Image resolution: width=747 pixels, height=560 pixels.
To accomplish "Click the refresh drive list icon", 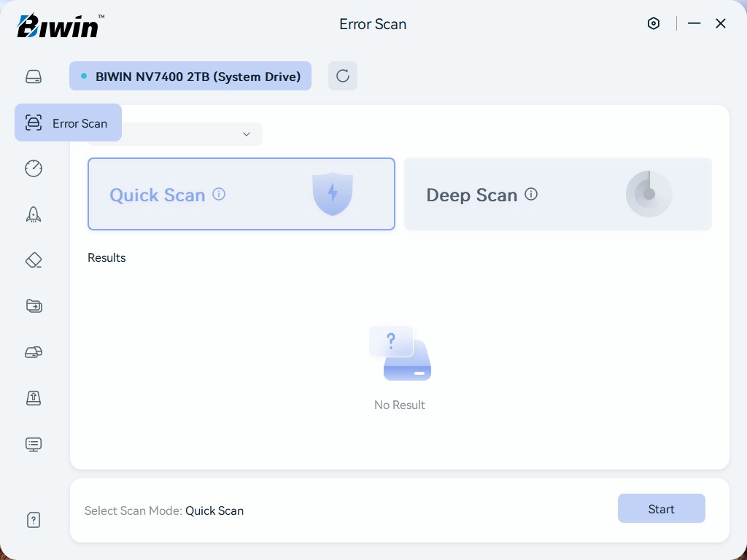I will (x=342, y=76).
